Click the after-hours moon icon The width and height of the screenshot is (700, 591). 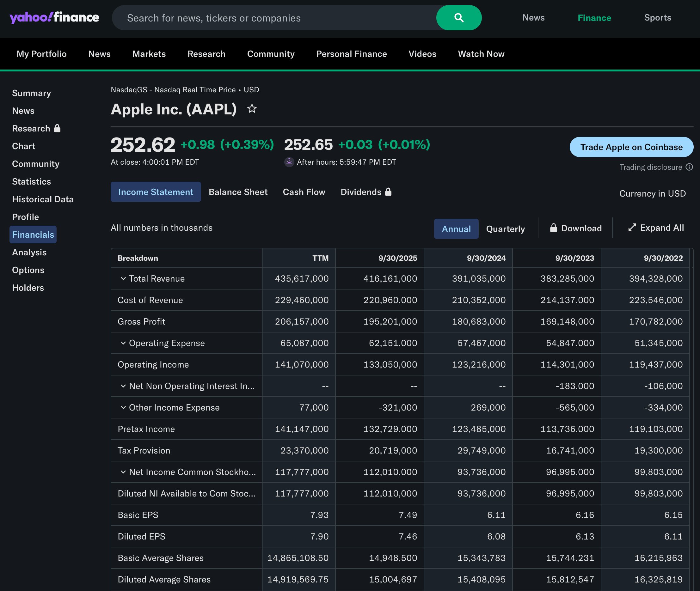[x=289, y=162]
